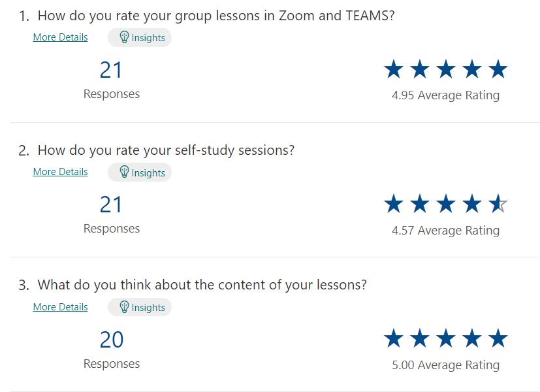Click the 20 responses count in question 3

pyautogui.click(x=111, y=340)
